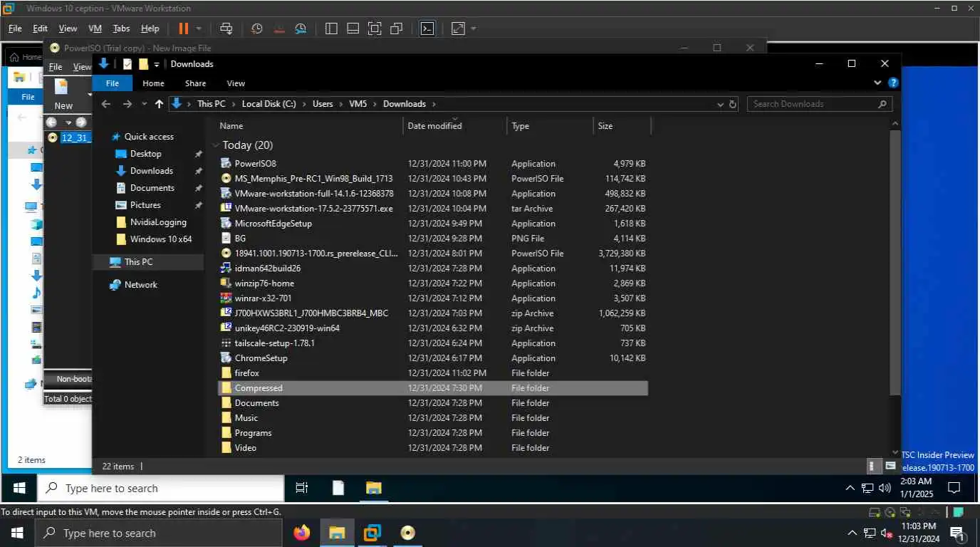Pause the virtual machine
Image resolution: width=980 pixels, height=547 pixels.
[x=183, y=28]
